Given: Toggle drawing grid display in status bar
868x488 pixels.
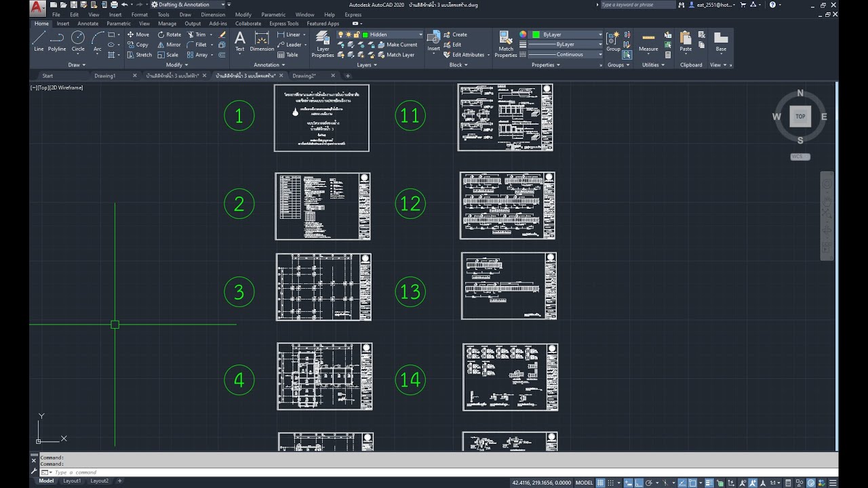Looking at the screenshot, I should pos(600,483).
